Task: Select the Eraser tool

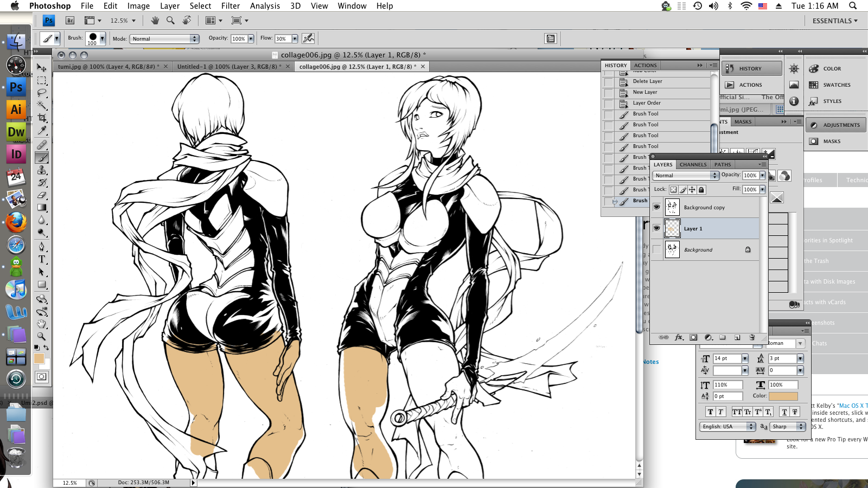Action: tap(42, 195)
